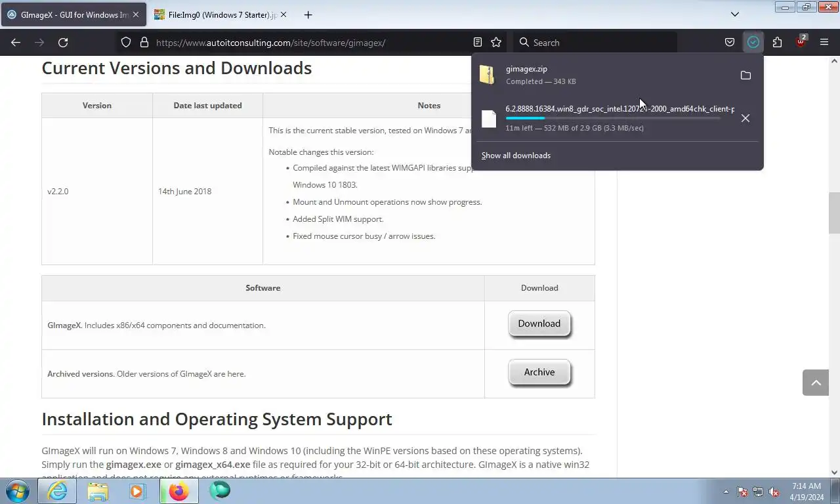
Task: Click 'Added Split WIM support.' bullet
Action: [338, 219]
